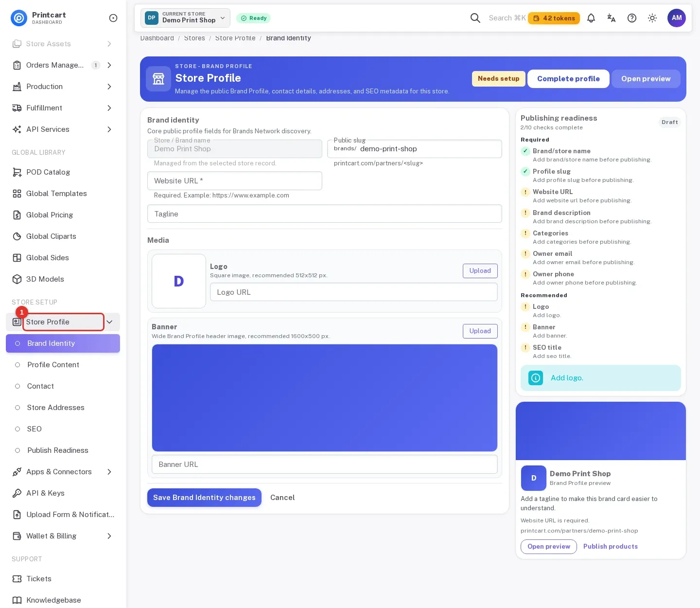This screenshot has width=700, height=608.
Task: Open the Store Addresses submenu item
Action: point(63,408)
